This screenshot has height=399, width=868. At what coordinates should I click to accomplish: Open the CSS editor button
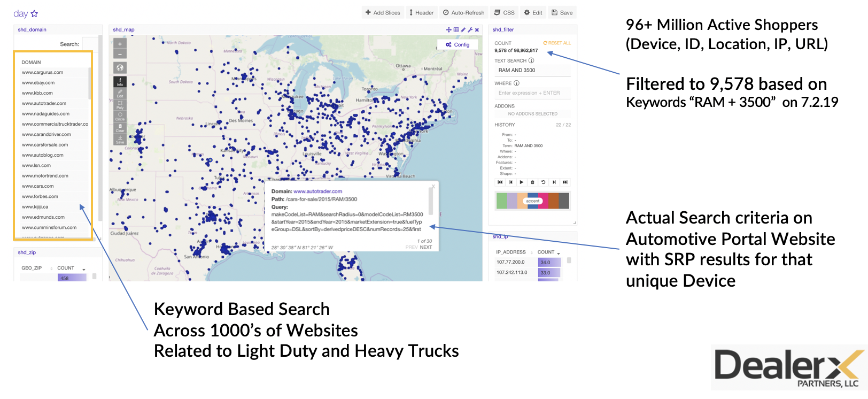(x=505, y=13)
